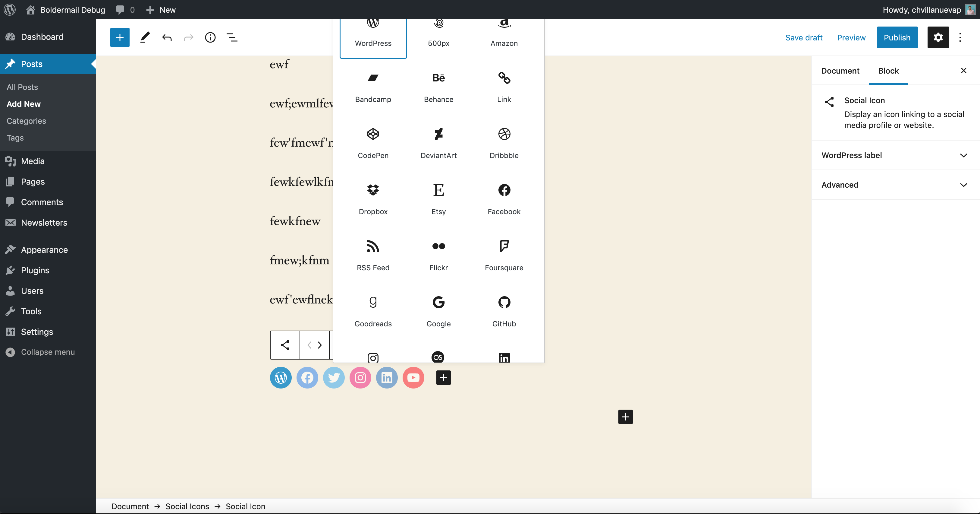Open Plugins in the admin sidebar
Image resolution: width=980 pixels, height=514 pixels.
click(x=35, y=270)
